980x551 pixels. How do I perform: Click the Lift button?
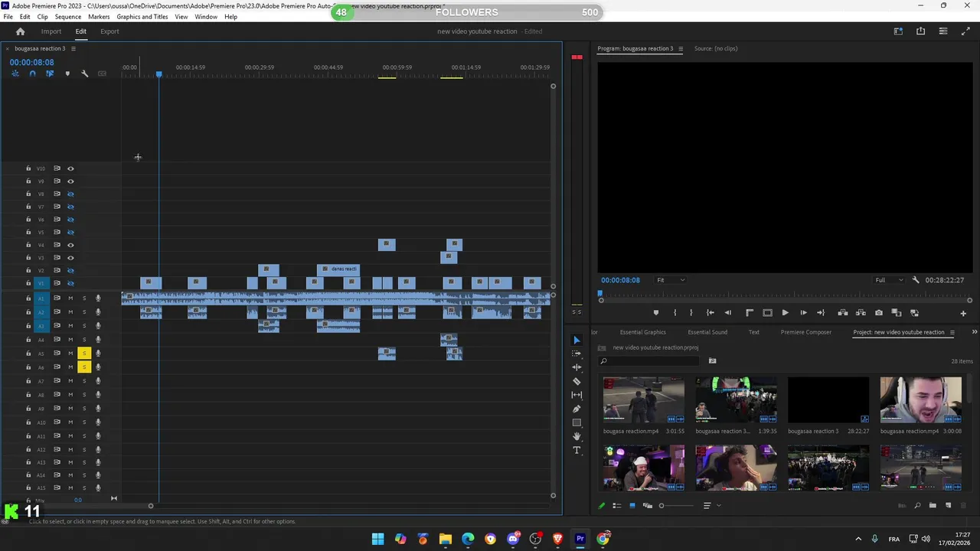coord(843,313)
